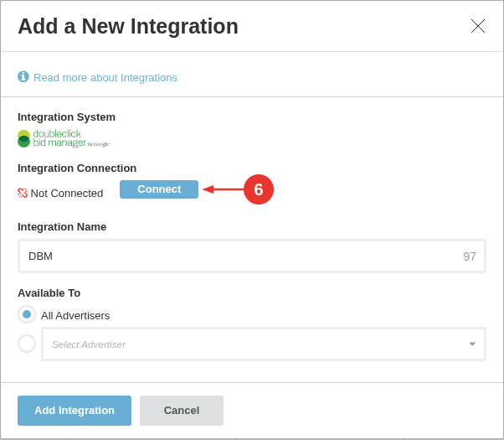504x440 pixels.
Task: Click the Integration System label
Action: pyautogui.click(x=66, y=116)
